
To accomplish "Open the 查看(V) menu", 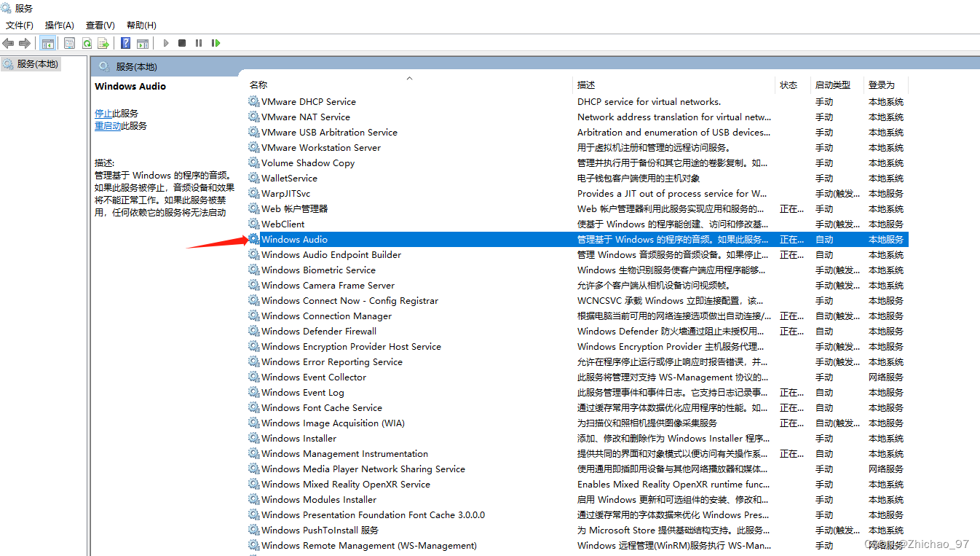I will 100,25.
